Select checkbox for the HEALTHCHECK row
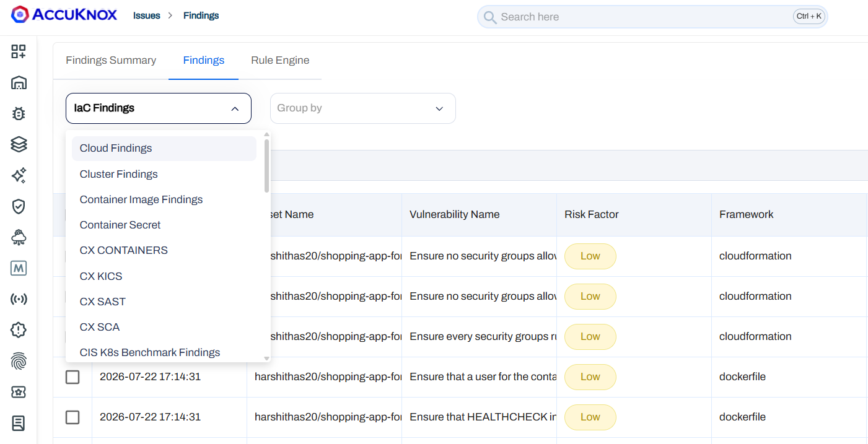 coord(72,417)
